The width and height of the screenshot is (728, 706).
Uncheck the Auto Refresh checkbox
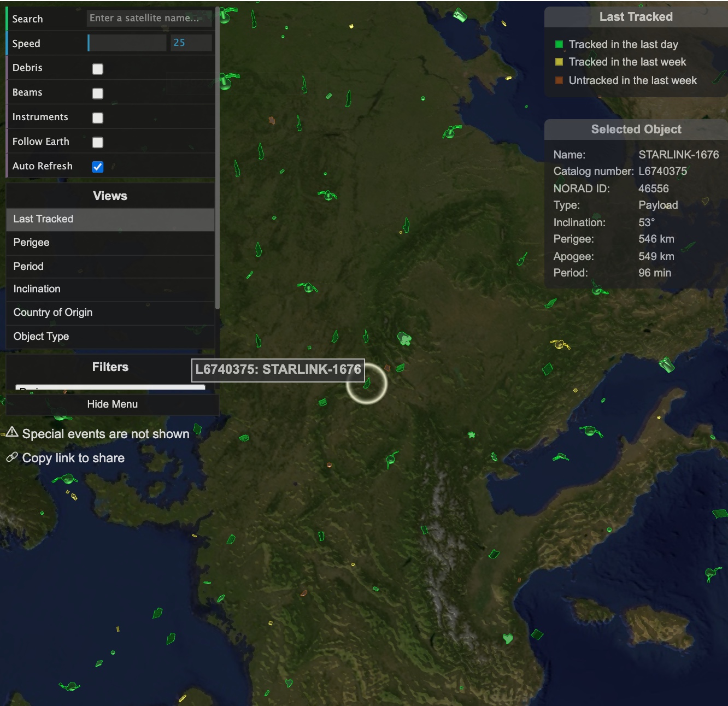point(98,167)
